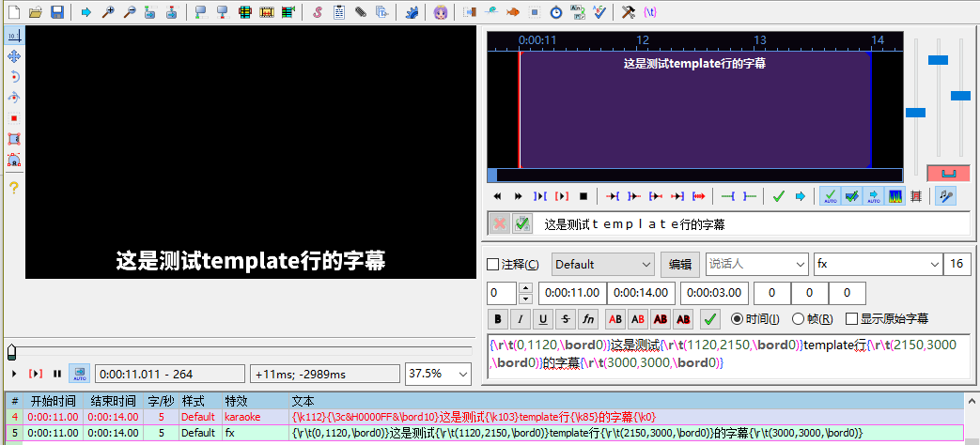Enable the 注释 comment checkbox
This screenshot has width=980, height=445.
[494, 265]
